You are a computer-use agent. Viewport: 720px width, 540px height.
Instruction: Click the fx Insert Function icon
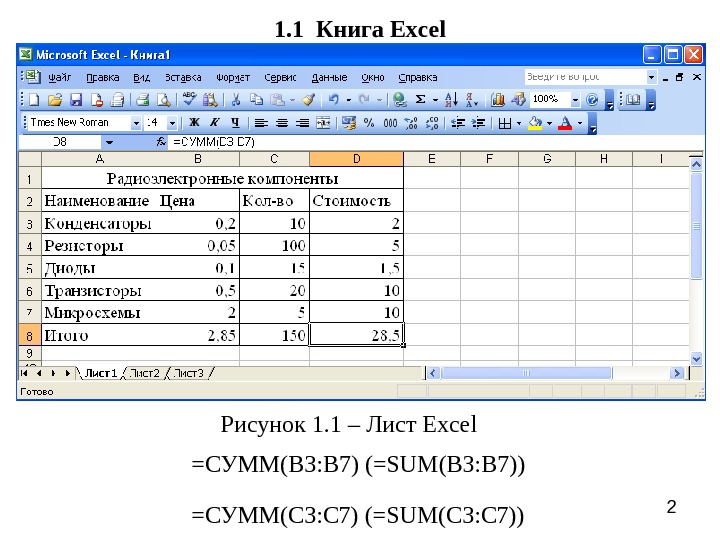click(161, 141)
